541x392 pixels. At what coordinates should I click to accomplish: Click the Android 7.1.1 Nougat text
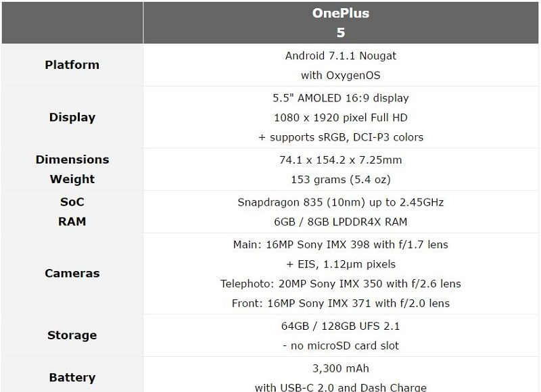pyautogui.click(x=341, y=55)
